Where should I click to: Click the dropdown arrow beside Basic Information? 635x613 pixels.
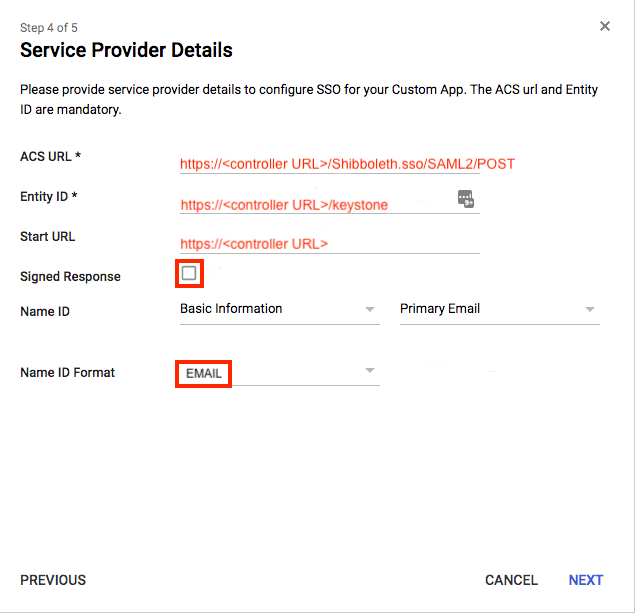370,309
